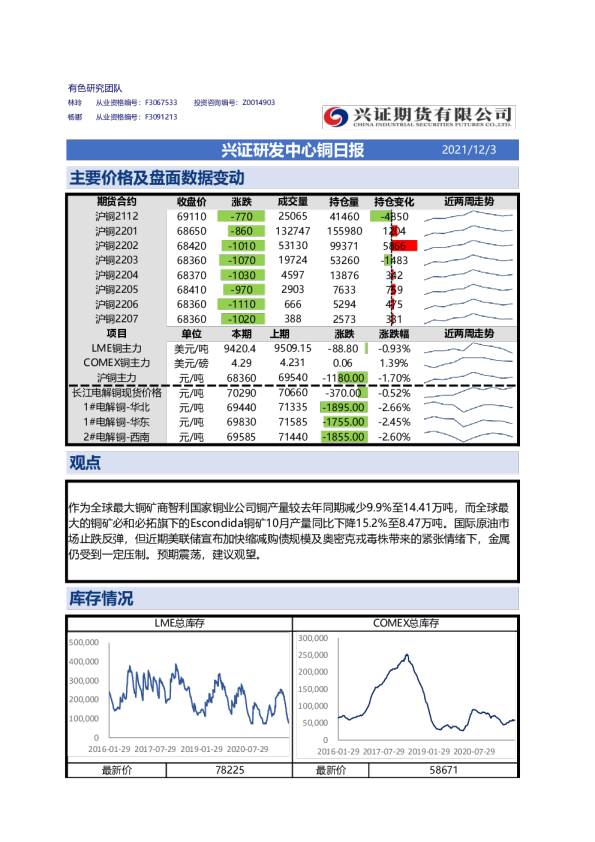595x842 pixels.
Task: Select the 沪铜2206 contract row label
Action: point(117,304)
